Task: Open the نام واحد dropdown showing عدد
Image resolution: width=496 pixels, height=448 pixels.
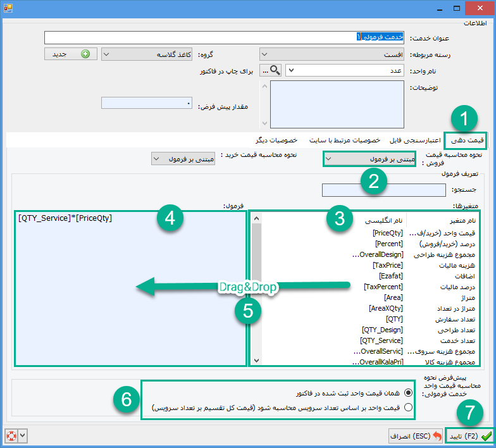Action: pyautogui.click(x=345, y=71)
